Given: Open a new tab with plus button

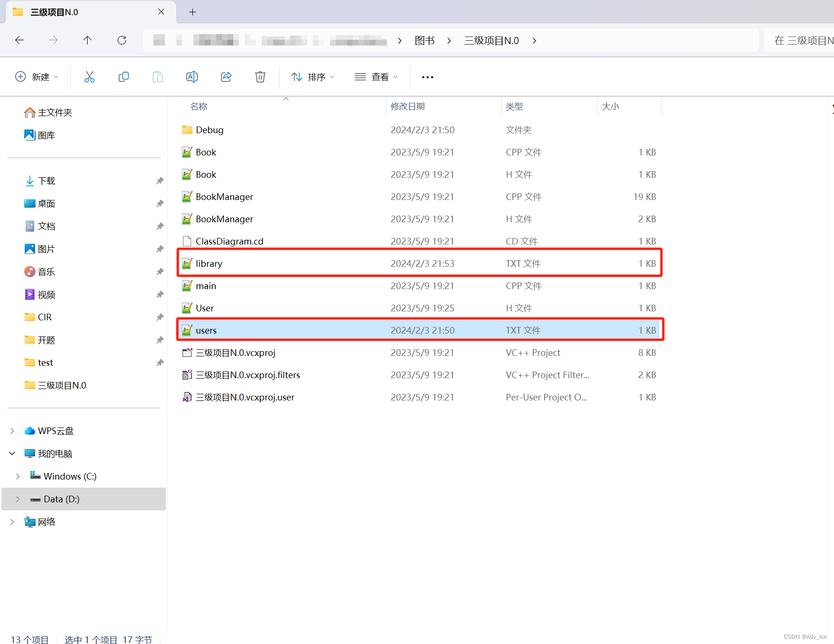Looking at the screenshot, I should click(192, 12).
